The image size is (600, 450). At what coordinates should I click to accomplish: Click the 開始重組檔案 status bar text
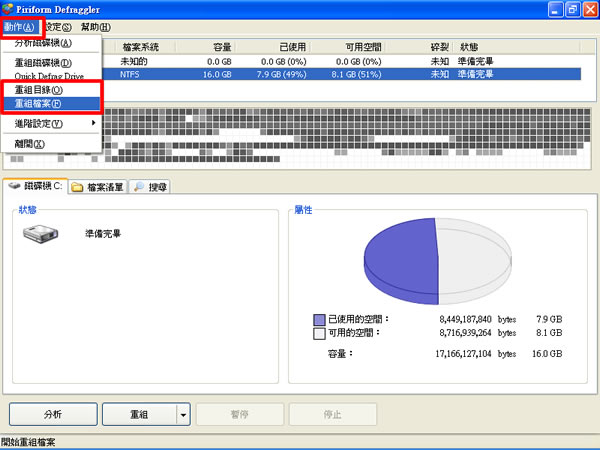point(28,442)
